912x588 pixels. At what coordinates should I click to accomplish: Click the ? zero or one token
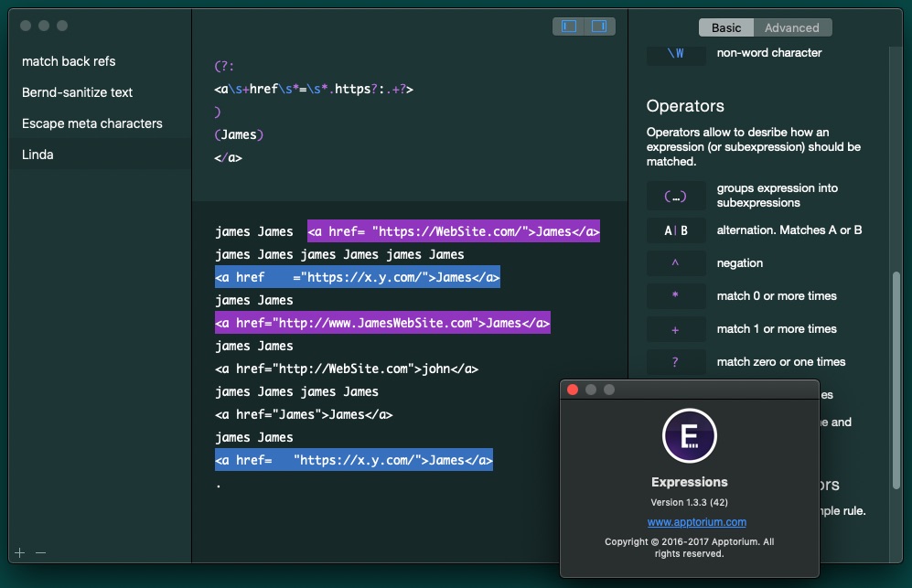click(675, 362)
